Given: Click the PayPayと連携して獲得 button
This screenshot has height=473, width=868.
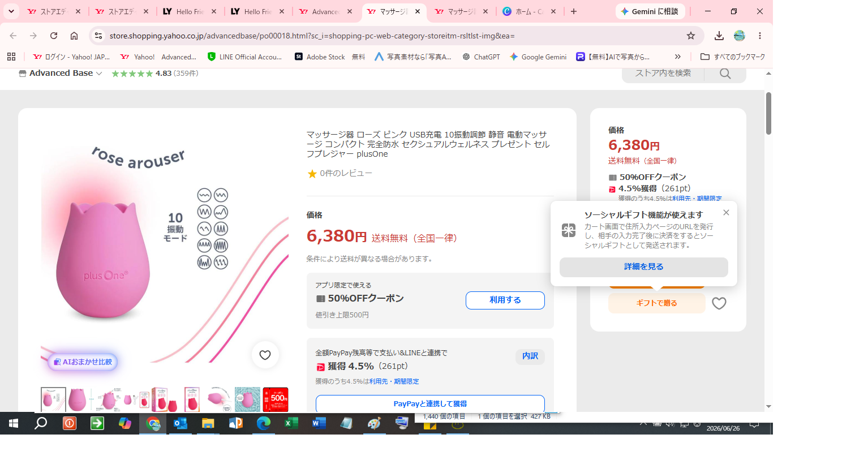Looking at the screenshot, I should 430,403.
